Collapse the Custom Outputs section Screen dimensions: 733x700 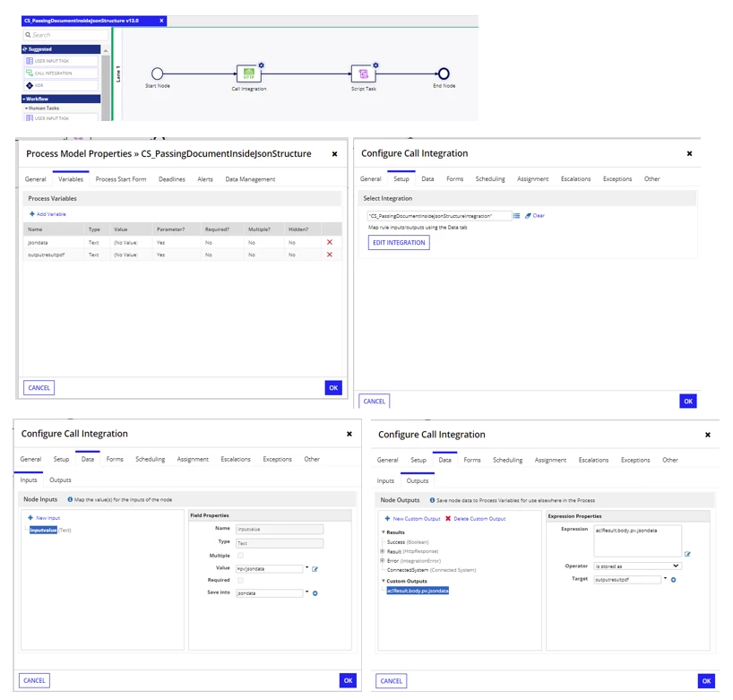384,581
